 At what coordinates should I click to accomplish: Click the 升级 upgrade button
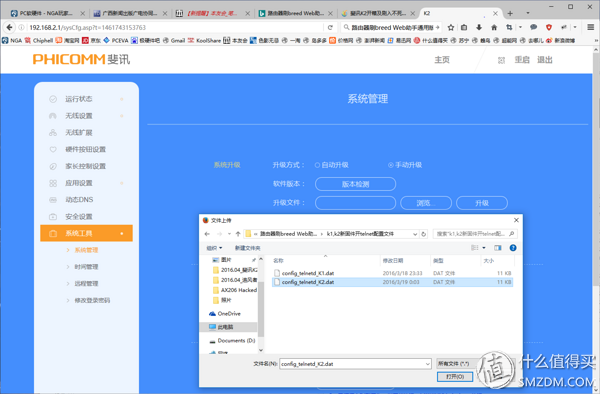[x=482, y=203]
